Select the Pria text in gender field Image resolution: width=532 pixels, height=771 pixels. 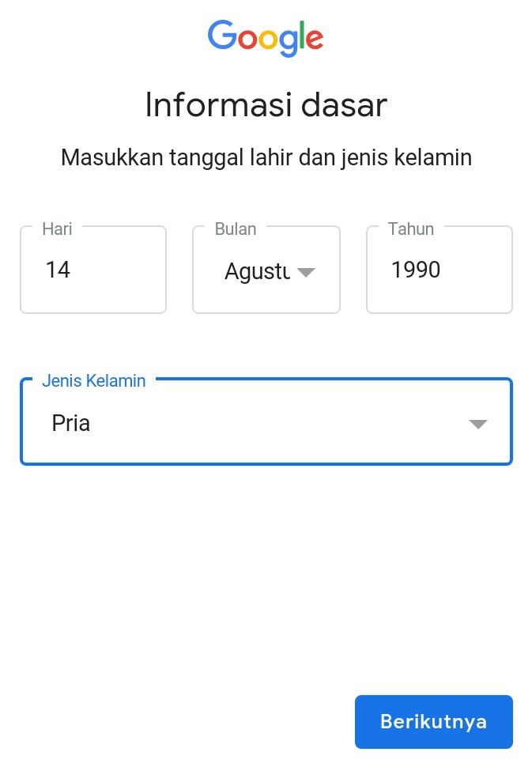point(70,423)
